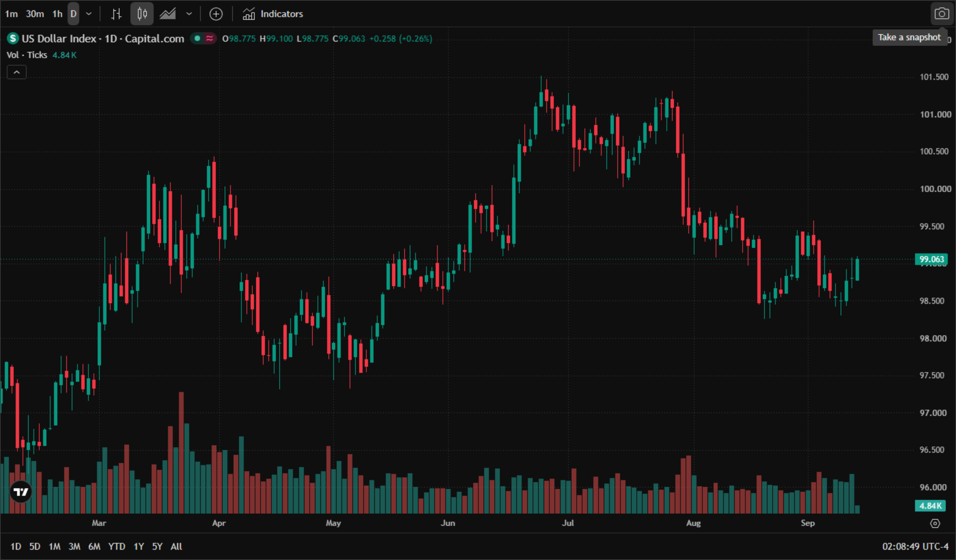956x560 pixels.
Task: Click the 99.500 price axis label
Action: tap(932, 226)
